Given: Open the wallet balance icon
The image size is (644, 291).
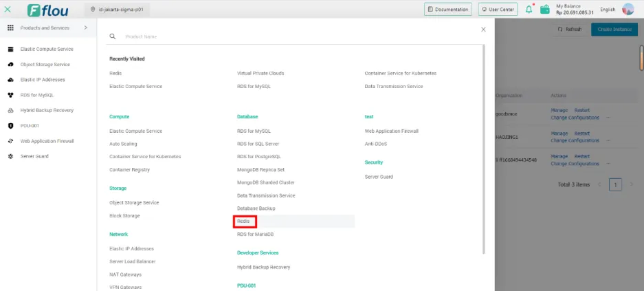Looking at the screenshot, I should click(x=545, y=9).
